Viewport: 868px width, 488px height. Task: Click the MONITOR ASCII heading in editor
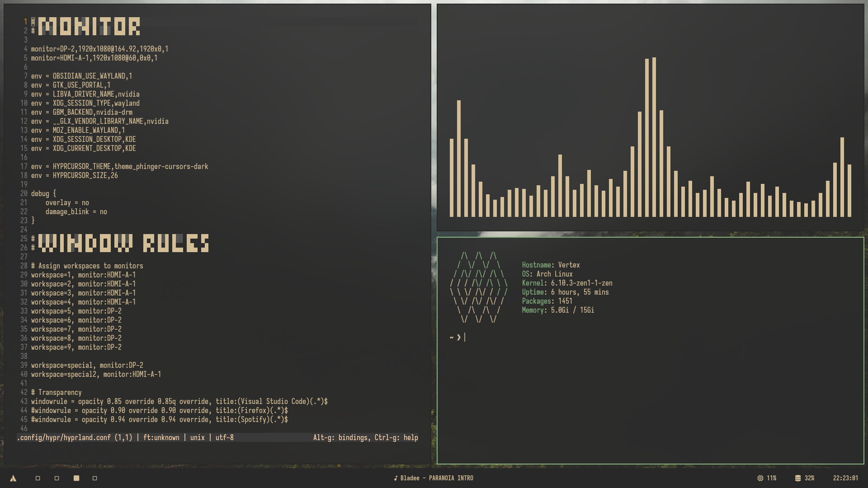[89, 26]
